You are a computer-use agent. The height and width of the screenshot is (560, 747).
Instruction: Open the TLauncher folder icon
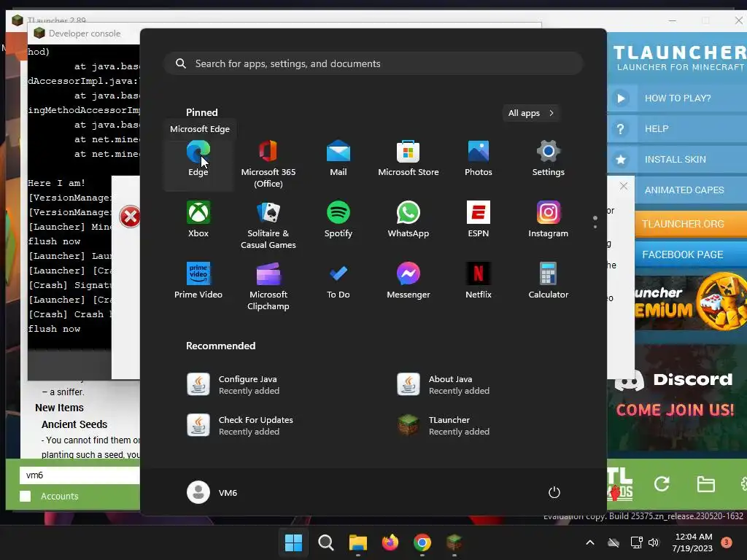pos(705,484)
